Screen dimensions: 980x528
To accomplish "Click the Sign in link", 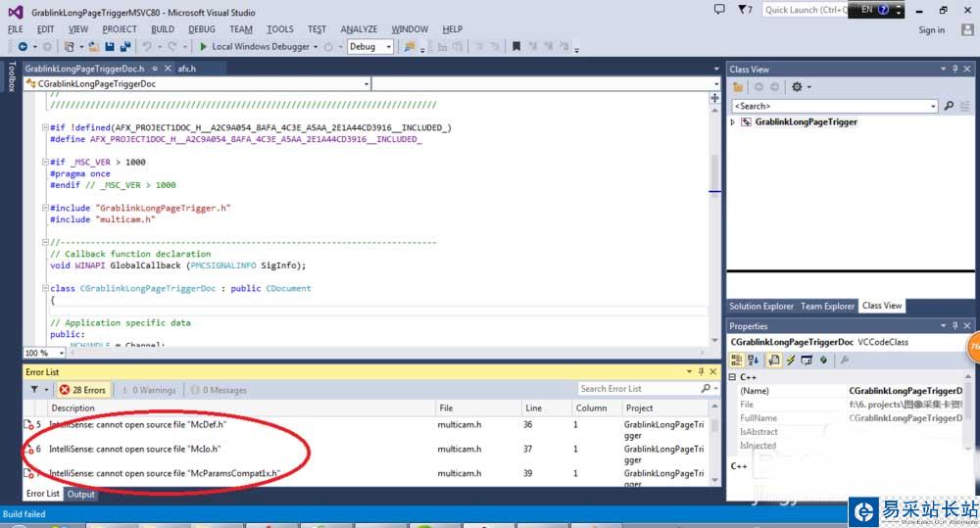I will point(931,29).
